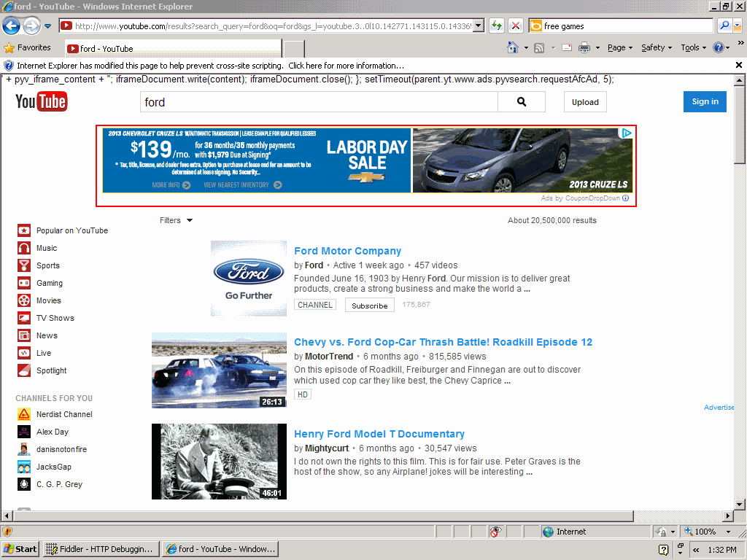Expand the address bar history dropdown
Viewport: 747px width, 560px height.
pos(479,26)
